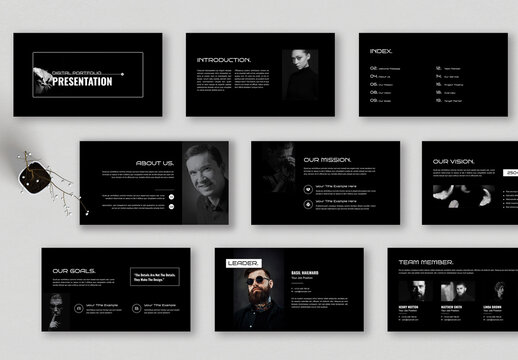Select the name under the third team photo
This screenshot has height=360, width=518.
pyautogui.click(x=492, y=307)
